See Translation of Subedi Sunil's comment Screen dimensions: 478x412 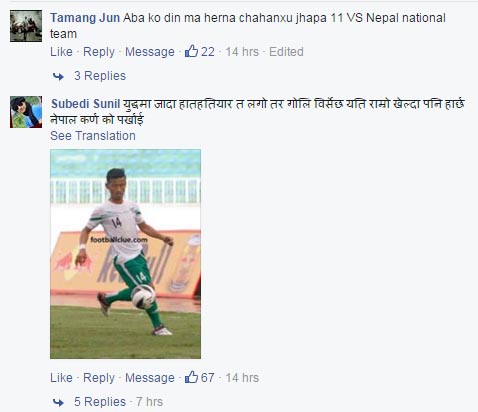pos(93,136)
